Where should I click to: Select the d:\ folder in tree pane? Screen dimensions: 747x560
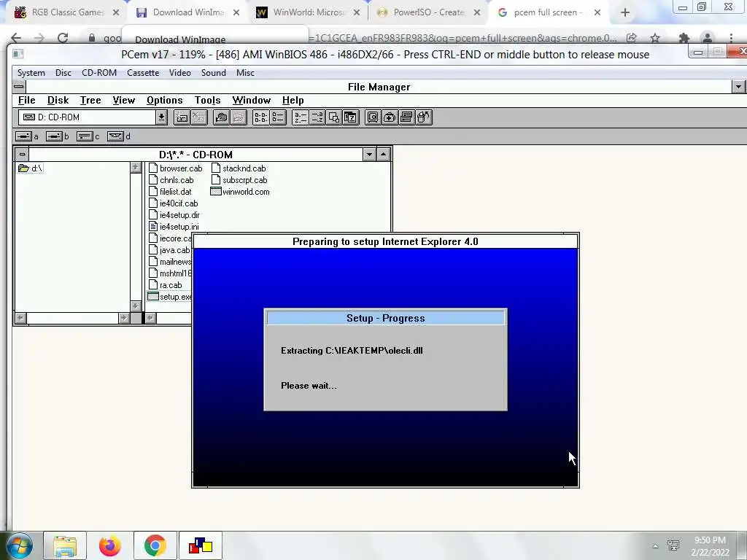pos(31,168)
